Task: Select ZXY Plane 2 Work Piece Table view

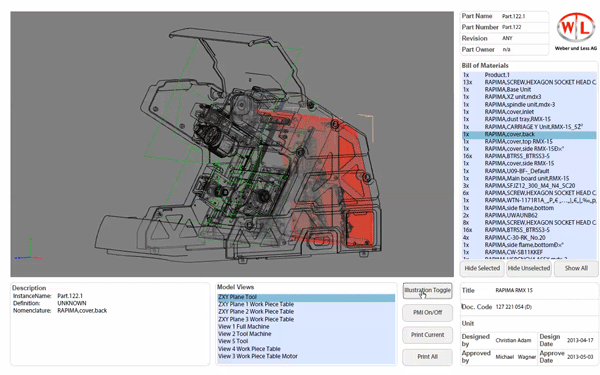Action: [306, 312]
